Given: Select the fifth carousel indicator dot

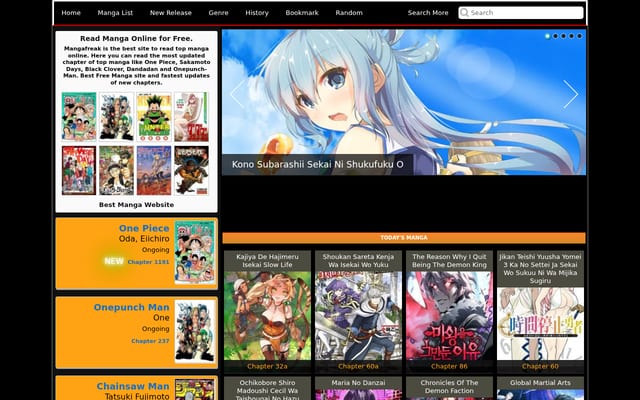Looking at the screenshot, I should coord(579,36).
